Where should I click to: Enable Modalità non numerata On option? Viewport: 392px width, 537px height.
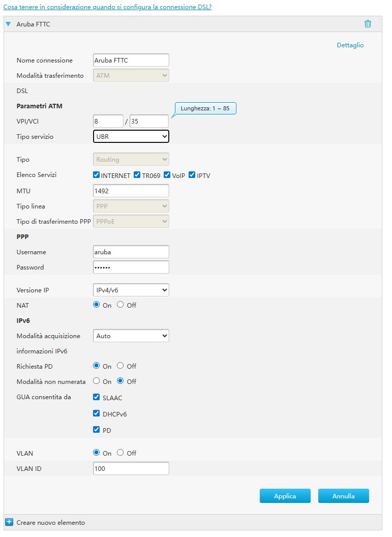click(97, 381)
